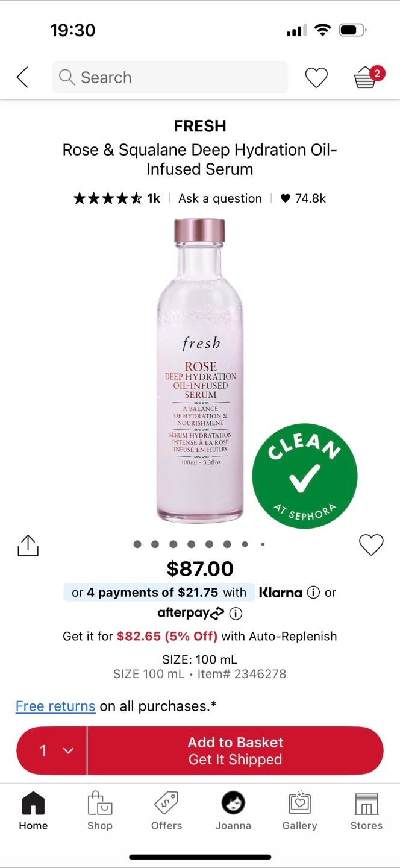Screen dimensions: 400x868
Task: Select the second image carousel dot
Action: pos(155,544)
